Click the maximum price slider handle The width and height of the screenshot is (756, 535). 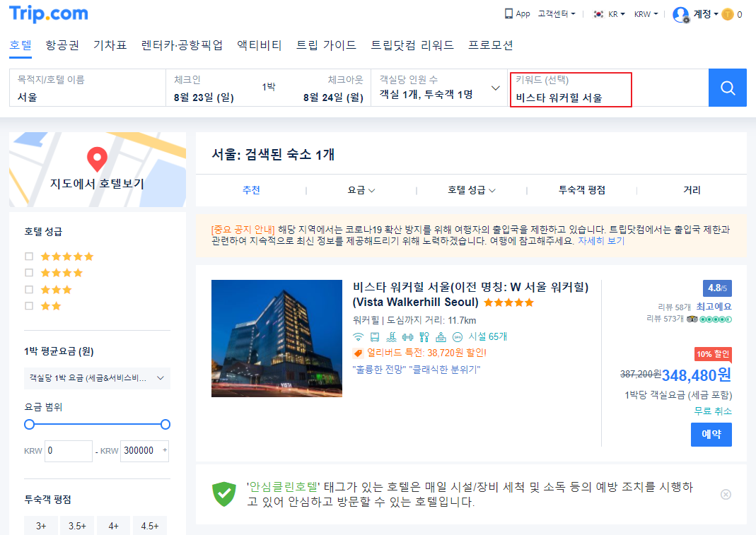point(165,424)
